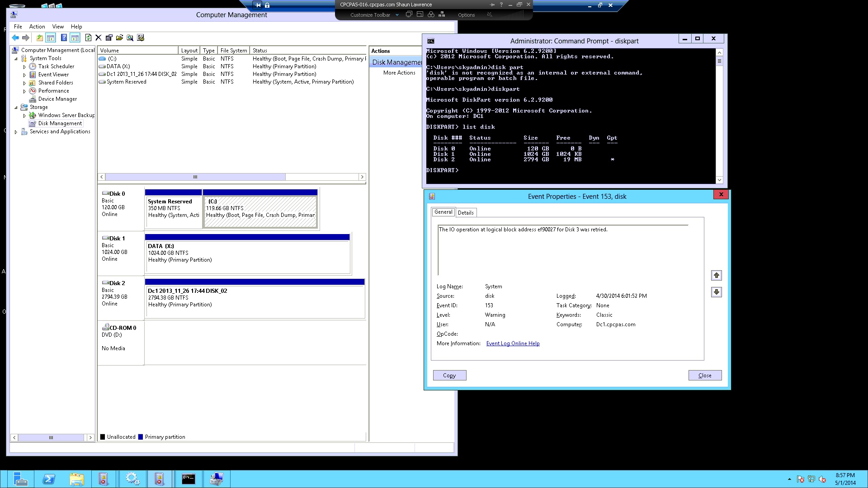The height and width of the screenshot is (488, 868).
Task: Collapse the Storage tree node
Action: (16, 108)
